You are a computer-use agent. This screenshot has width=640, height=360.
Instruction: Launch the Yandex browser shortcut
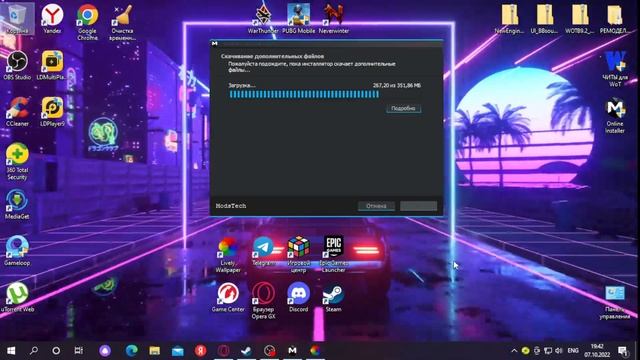[x=52, y=18]
